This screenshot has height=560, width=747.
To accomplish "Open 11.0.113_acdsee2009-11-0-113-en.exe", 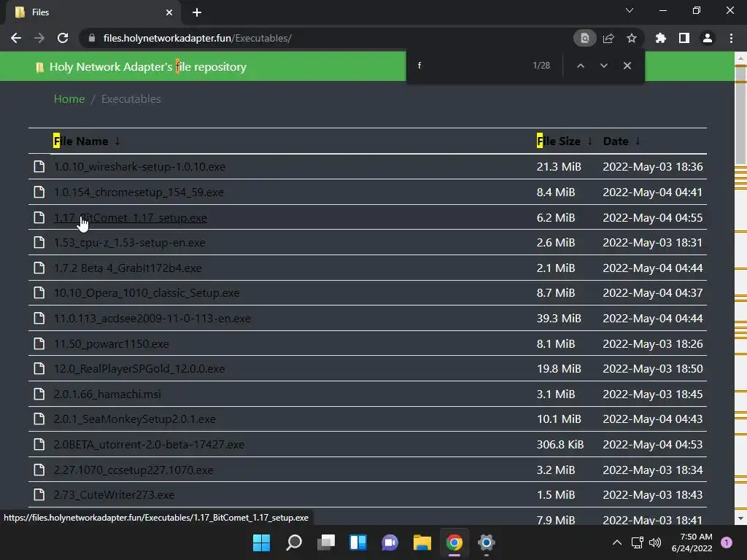I will point(152,318).
